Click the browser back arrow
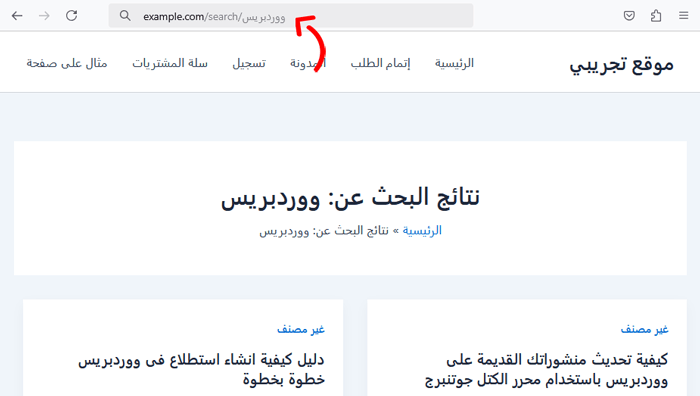The image size is (700, 396). 17,16
